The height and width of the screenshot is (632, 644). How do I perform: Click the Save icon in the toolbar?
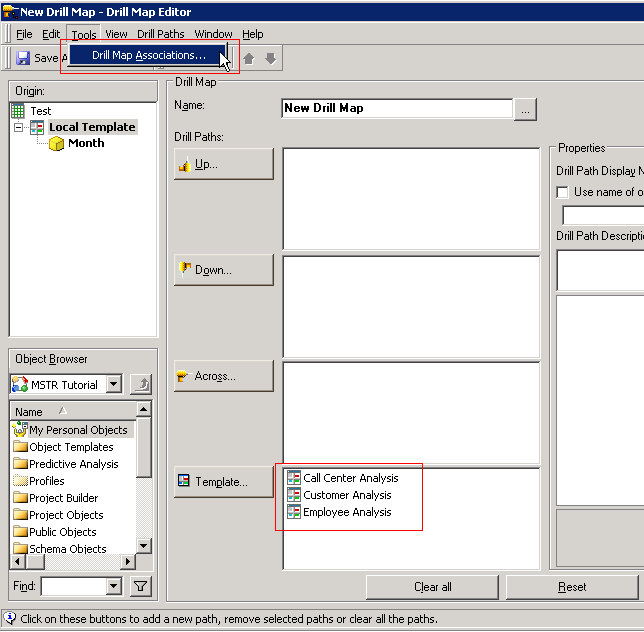coord(23,58)
